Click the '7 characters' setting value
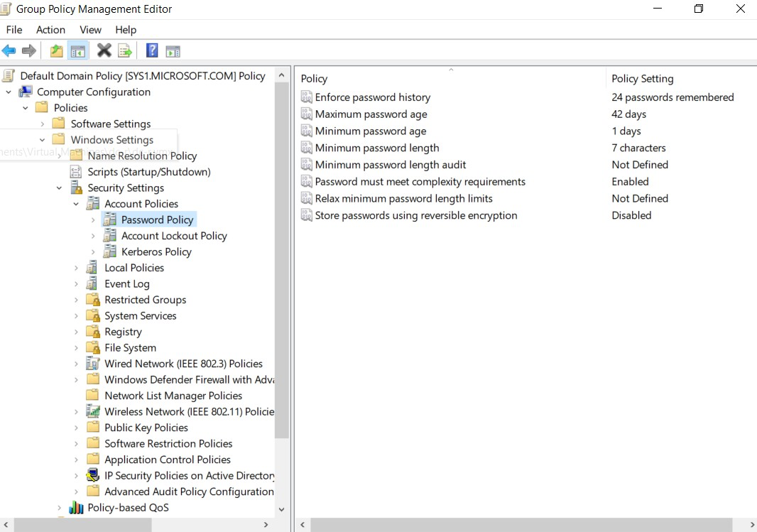 (x=638, y=148)
